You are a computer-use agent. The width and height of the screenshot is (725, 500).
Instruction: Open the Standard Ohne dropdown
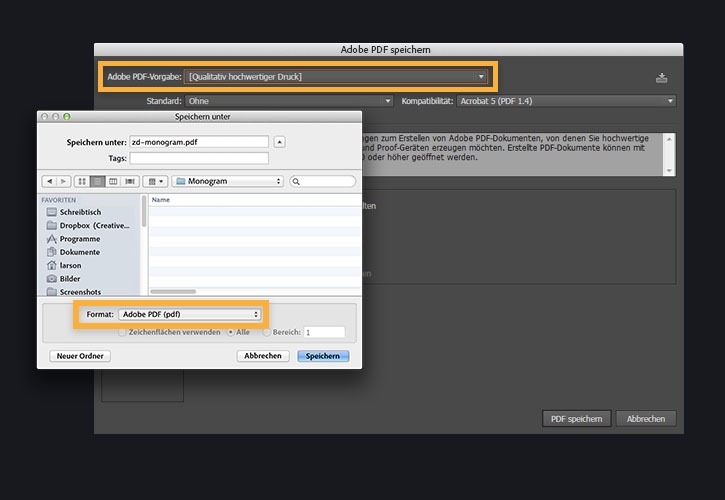(289, 101)
